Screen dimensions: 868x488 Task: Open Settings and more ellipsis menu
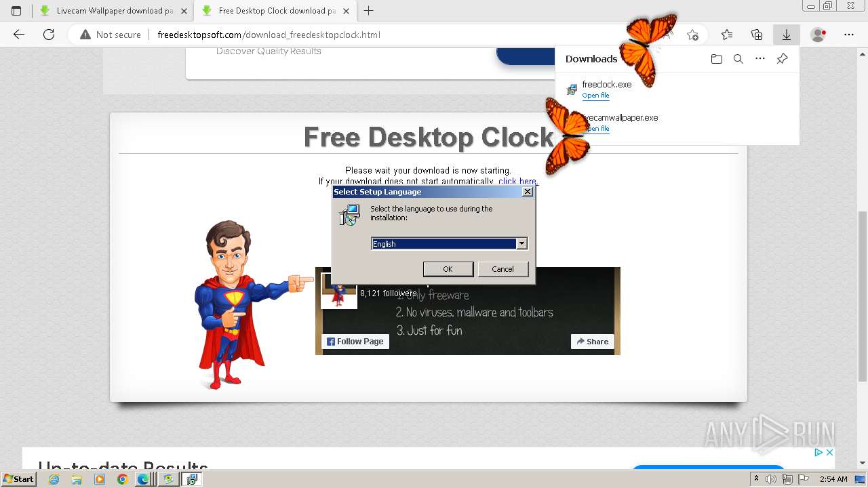pyautogui.click(x=849, y=35)
